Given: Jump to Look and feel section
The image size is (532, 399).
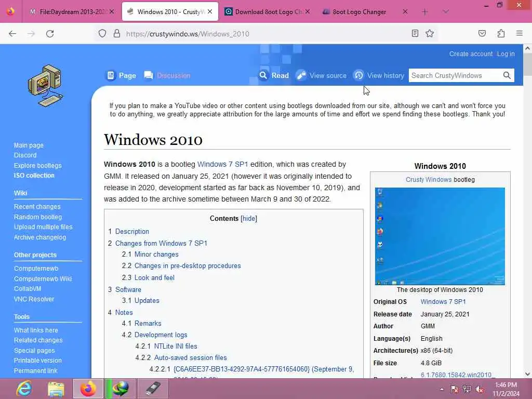Looking at the screenshot, I should tap(154, 277).
